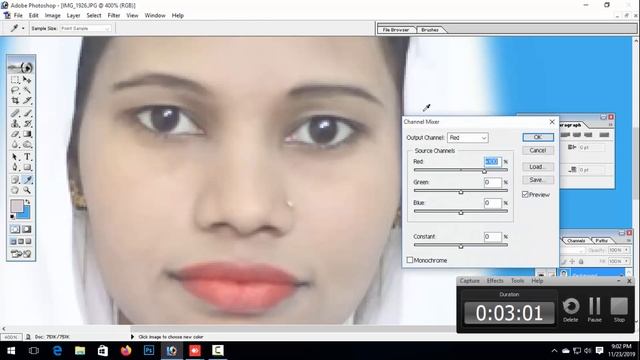Select the Pen tool
640x360 pixels.
tap(15, 167)
